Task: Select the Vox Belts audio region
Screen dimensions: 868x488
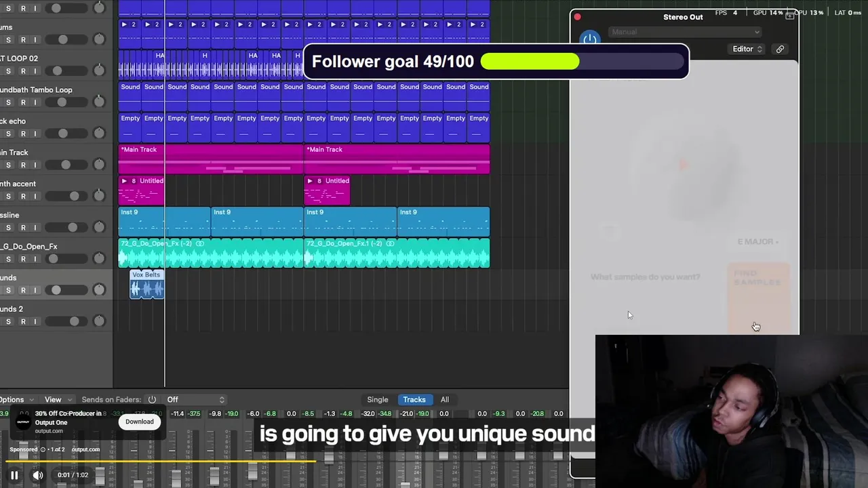Action: (x=147, y=285)
